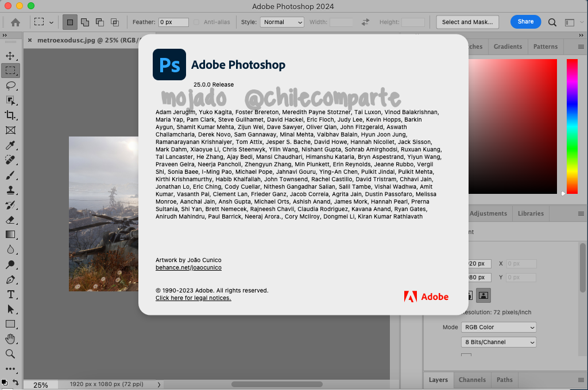The height and width of the screenshot is (390, 588).
Task: Collapse the right panels double arrows
Action: click(x=581, y=35)
